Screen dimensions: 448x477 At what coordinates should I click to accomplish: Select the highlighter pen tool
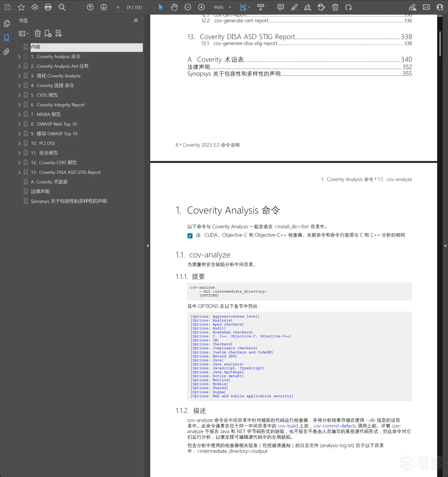pyautogui.click(x=294, y=7)
